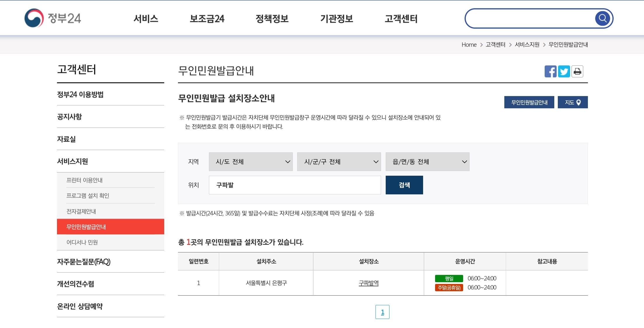Select the 보조금24 menu item
Screen dimensions: 644x328
point(207,19)
